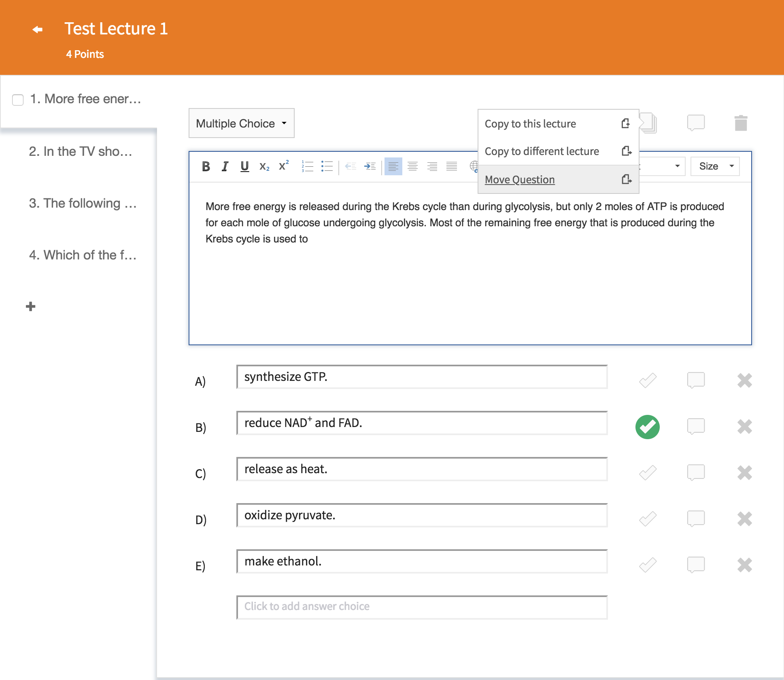
Task: Mark answer A as correct
Action: tap(648, 380)
